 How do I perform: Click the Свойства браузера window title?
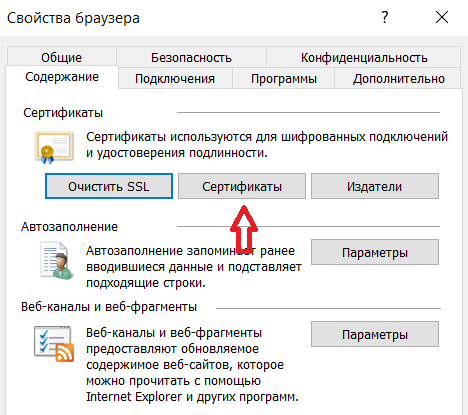click(73, 18)
